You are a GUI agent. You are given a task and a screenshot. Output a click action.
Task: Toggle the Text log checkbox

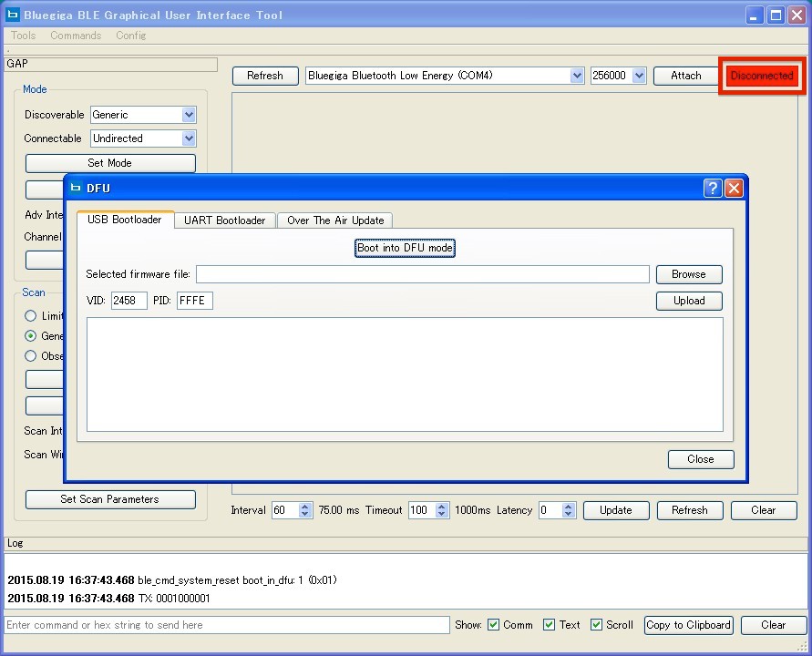(549, 625)
